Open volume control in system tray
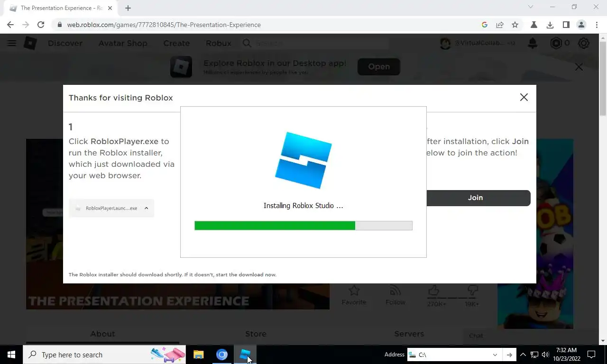607x364 pixels. tap(545, 355)
